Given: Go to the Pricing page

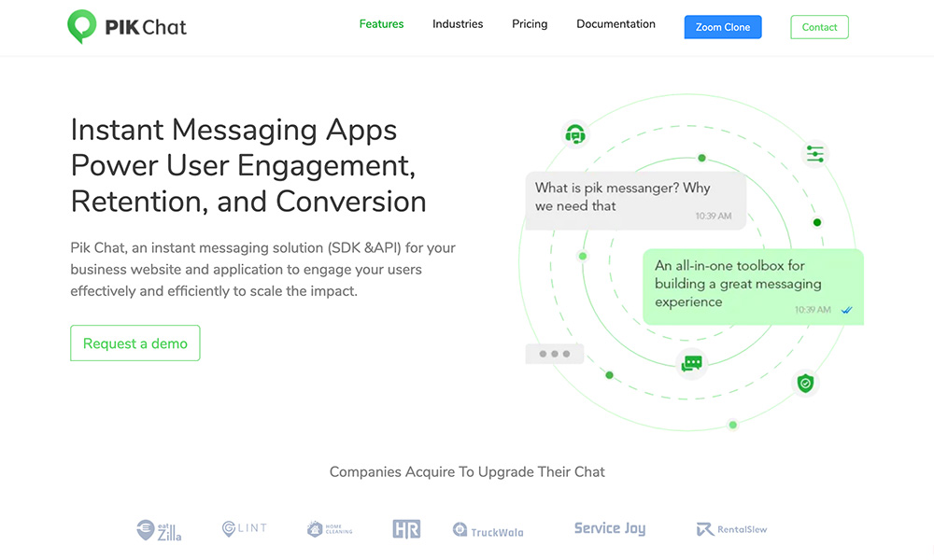Looking at the screenshot, I should (x=530, y=24).
